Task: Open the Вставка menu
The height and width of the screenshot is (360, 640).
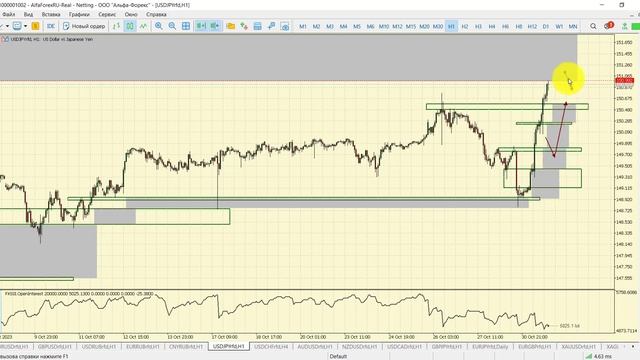Action: click(51, 14)
